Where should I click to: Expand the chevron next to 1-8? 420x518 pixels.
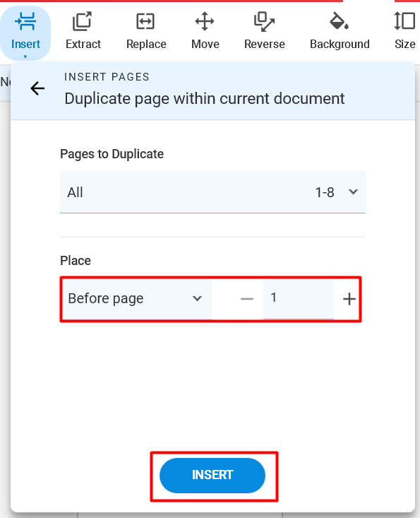pos(353,192)
